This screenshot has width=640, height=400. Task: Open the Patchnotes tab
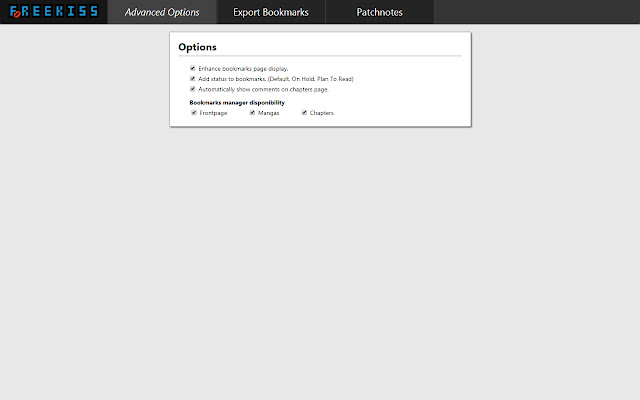click(380, 12)
